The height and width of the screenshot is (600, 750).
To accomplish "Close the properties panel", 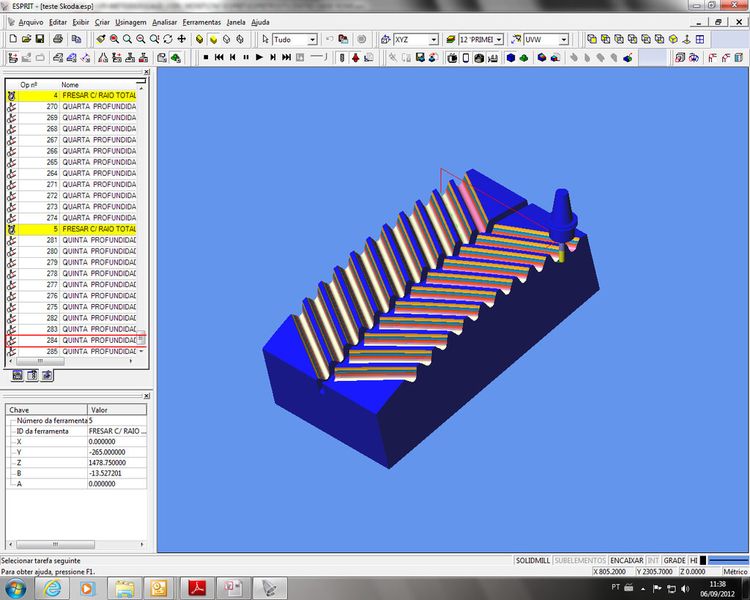I will coord(146,396).
